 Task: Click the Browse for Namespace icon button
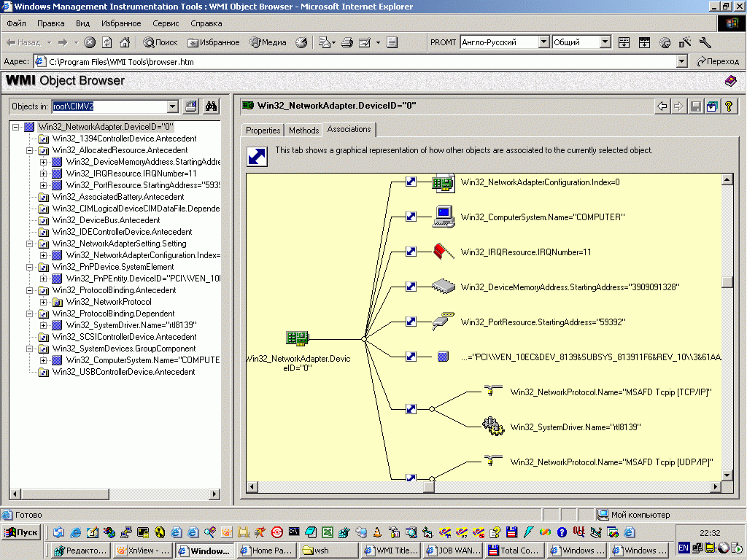coord(191,106)
